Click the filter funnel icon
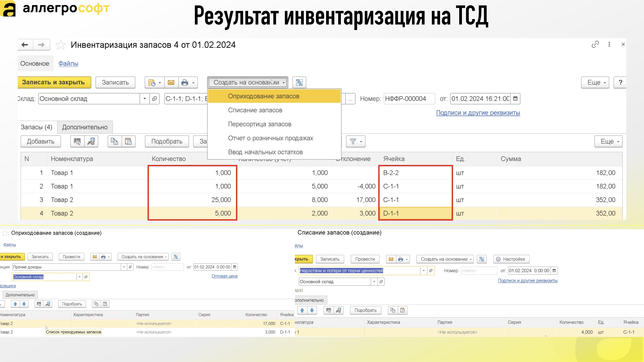 (353, 141)
